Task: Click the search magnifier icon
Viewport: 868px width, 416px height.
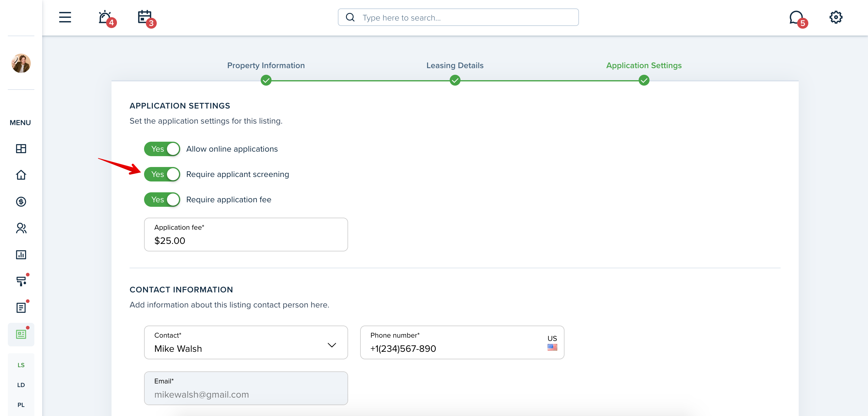Action: tap(350, 17)
